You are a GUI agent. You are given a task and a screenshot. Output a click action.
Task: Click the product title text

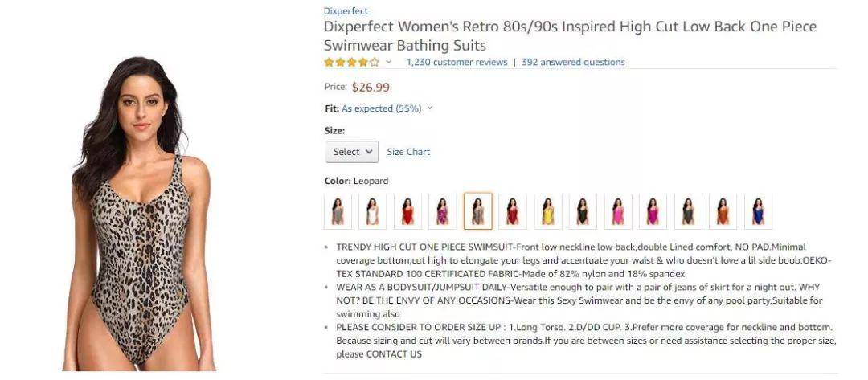[x=569, y=35]
